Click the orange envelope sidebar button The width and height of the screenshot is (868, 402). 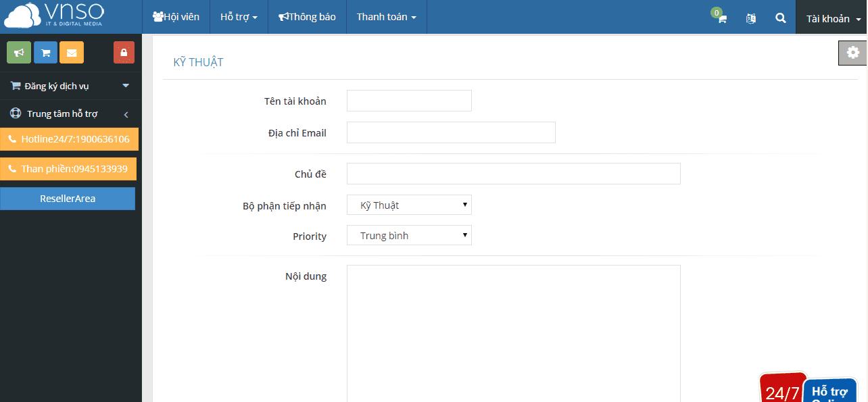point(72,53)
